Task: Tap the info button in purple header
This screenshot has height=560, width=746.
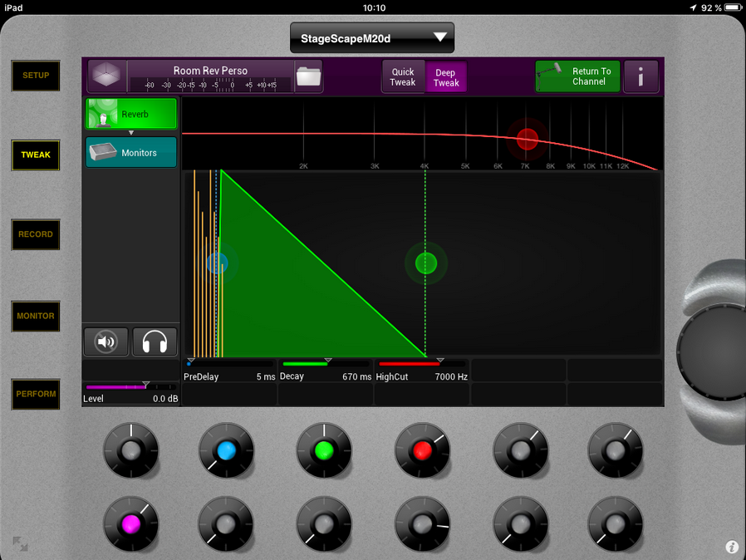Action: pyautogui.click(x=640, y=77)
